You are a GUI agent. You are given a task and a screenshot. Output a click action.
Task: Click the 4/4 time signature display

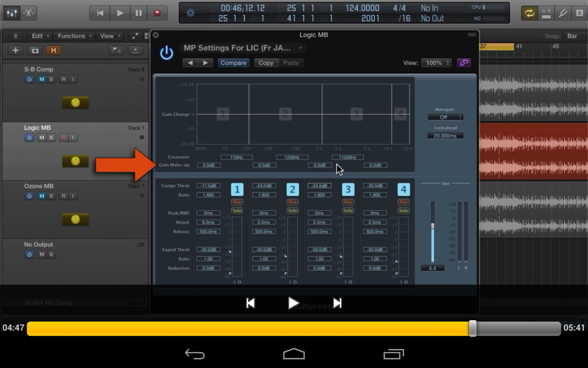point(399,8)
